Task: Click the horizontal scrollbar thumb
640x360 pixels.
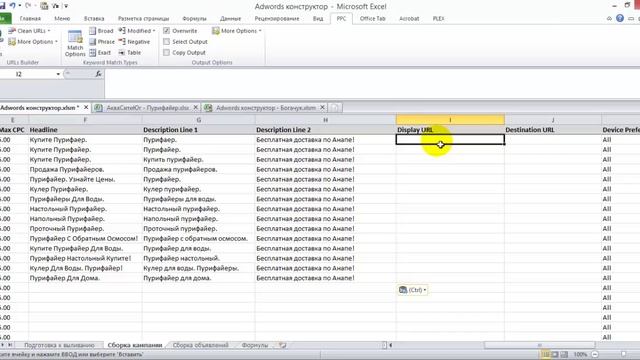Action: click(x=539, y=345)
